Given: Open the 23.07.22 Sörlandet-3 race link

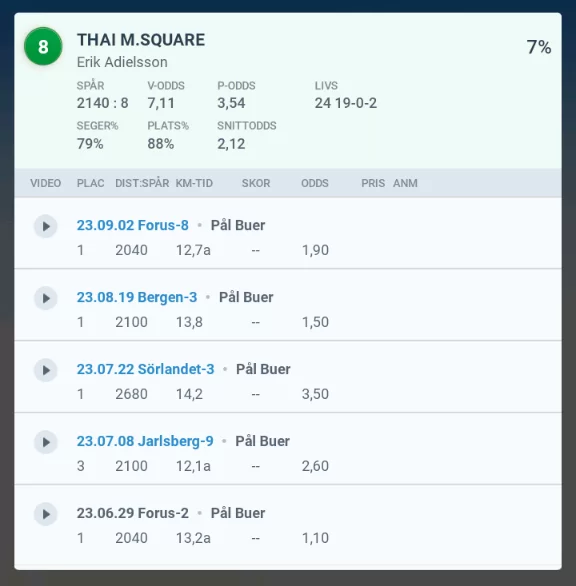Looking at the screenshot, I should (145, 369).
